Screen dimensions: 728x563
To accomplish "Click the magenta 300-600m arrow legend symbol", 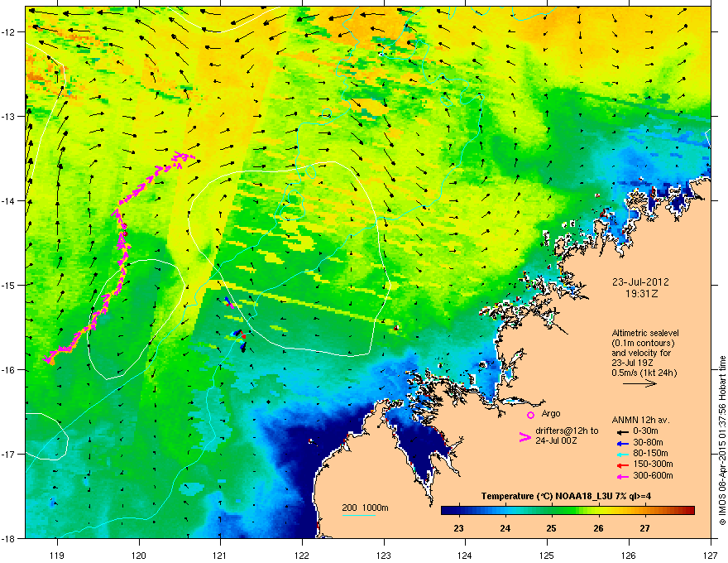I will coord(621,476).
